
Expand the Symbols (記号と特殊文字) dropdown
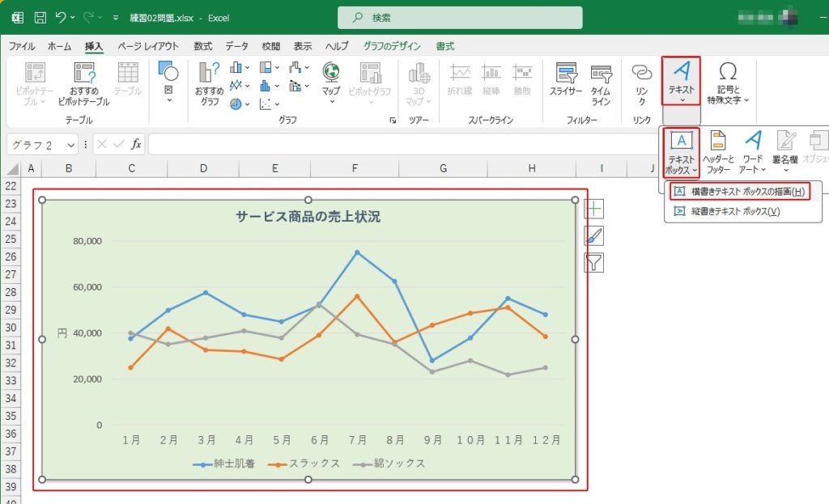click(728, 84)
